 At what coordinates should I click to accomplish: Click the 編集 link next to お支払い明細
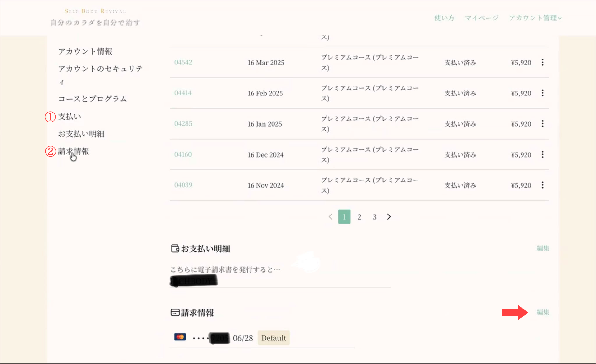(543, 248)
